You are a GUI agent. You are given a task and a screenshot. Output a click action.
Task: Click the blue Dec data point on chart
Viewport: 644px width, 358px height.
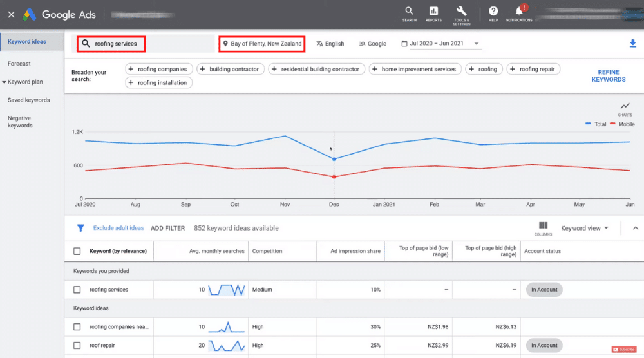[x=334, y=159]
